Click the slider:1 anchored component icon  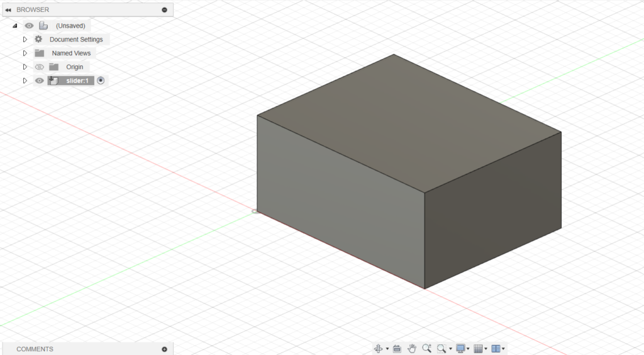click(53, 80)
